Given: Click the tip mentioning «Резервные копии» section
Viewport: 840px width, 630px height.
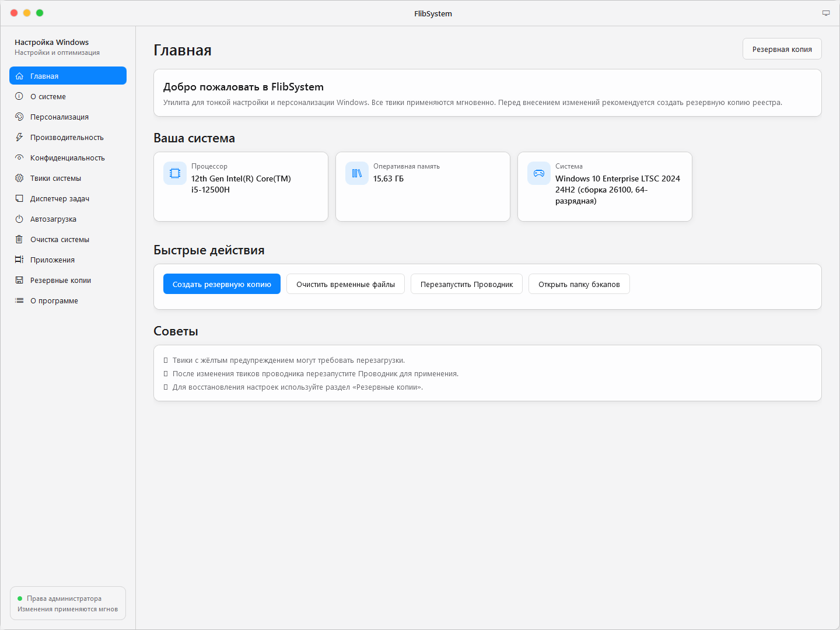Looking at the screenshot, I should click(297, 387).
